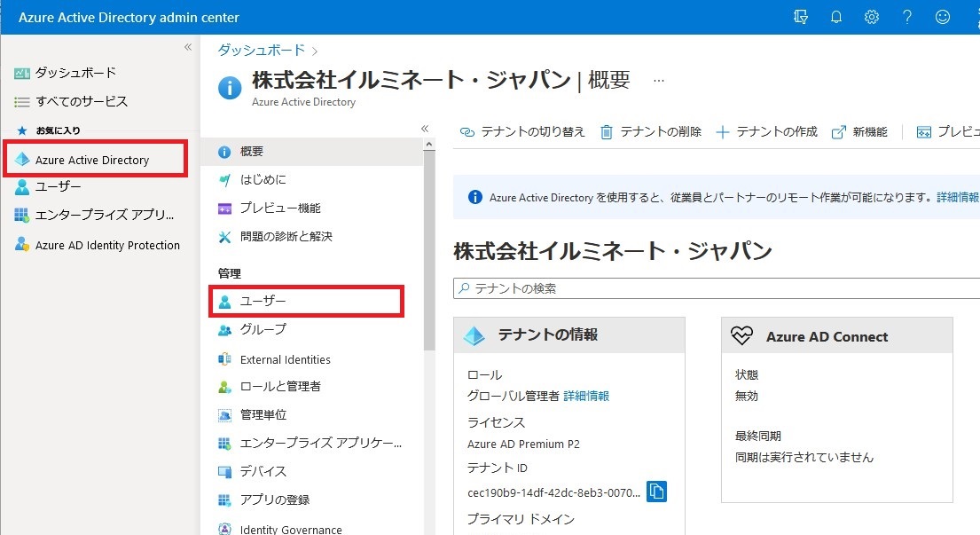This screenshot has height=535, width=980.
Task: Click the テナントの作成 plus icon
Action: pyautogui.click(x=723, y=132)
